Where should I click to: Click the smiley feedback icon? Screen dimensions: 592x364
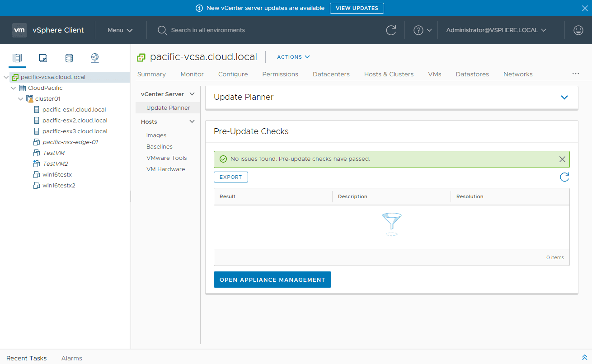tap(578, 30)
